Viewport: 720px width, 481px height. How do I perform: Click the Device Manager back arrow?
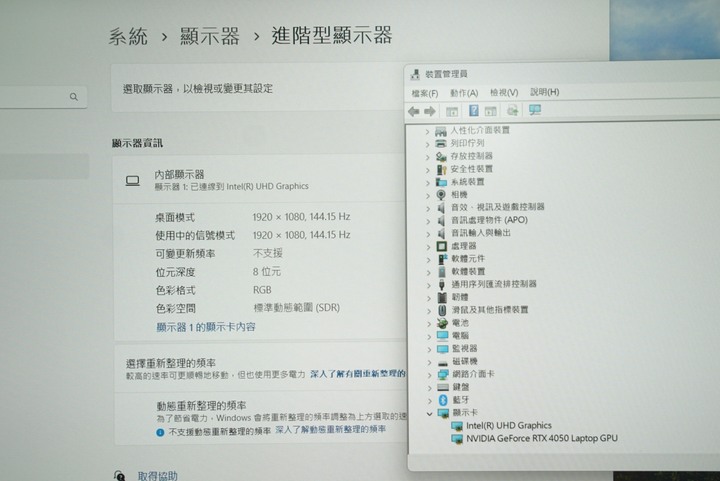point(414,112)
